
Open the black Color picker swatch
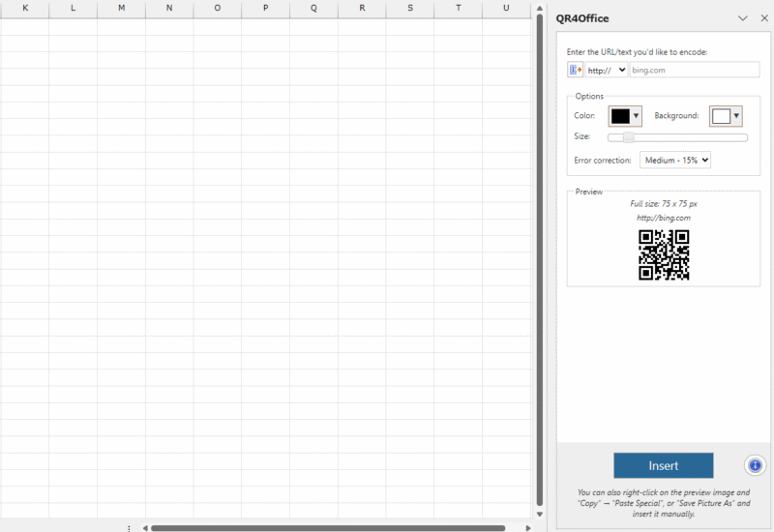tap(625, 116)
